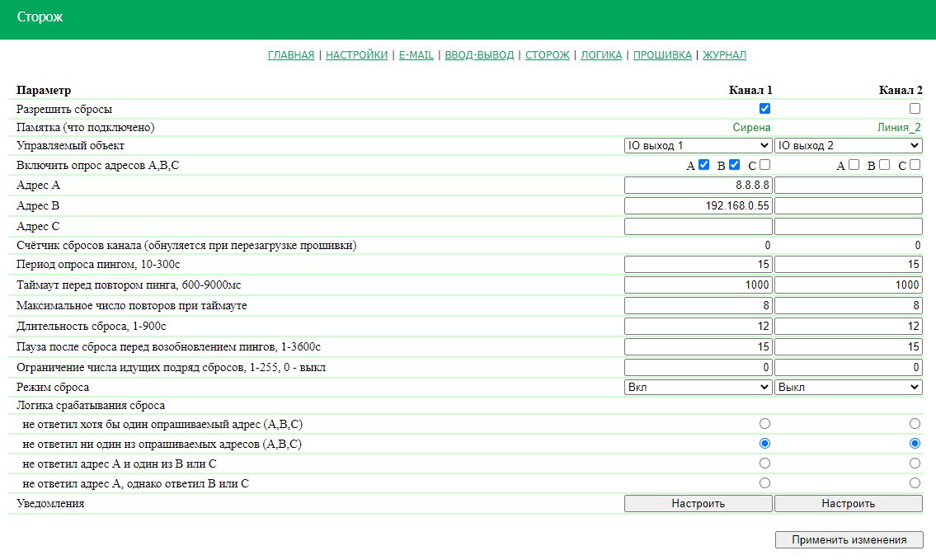Open the IO выход 2 dropdown
This screenshot has height=560, width=936.
point(848,146)
